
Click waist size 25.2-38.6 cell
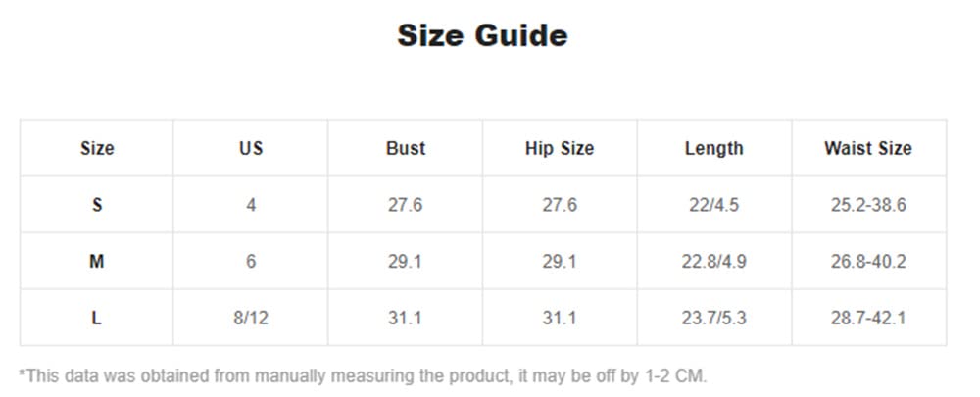click(x=868, y=205)
